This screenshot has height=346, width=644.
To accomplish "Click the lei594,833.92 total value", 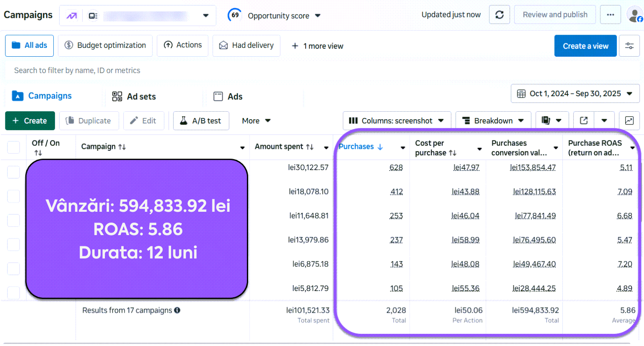I will (535, 310).
